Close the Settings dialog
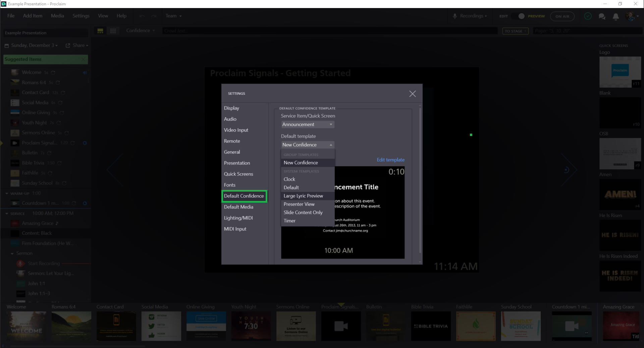The image size is (644, 348). point(413,94)
